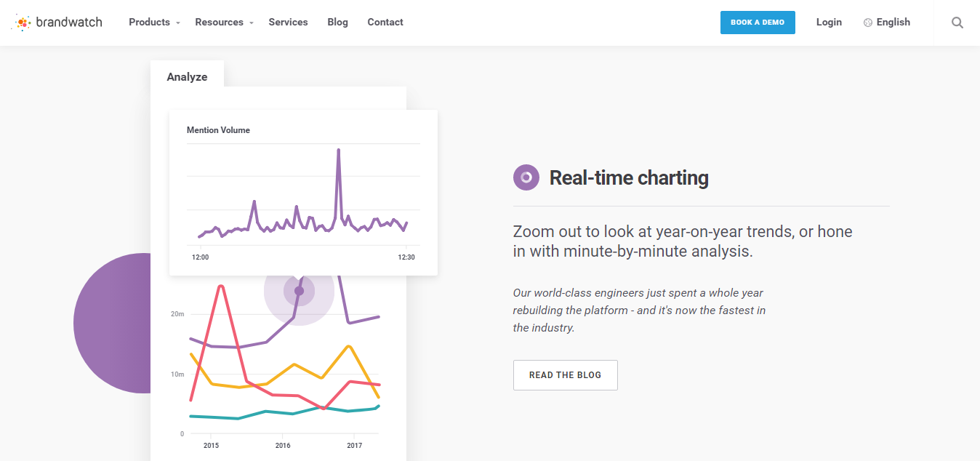980x461 pixels.
Task: Expand the Resources dropdown arrow
Action: (252, 23)
